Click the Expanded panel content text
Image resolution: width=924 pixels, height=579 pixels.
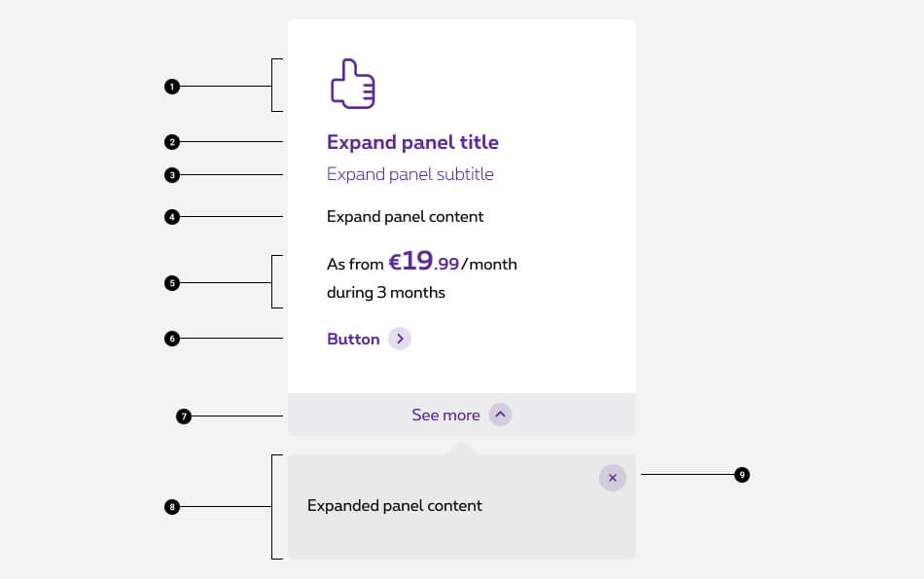(x=395, y=506)
